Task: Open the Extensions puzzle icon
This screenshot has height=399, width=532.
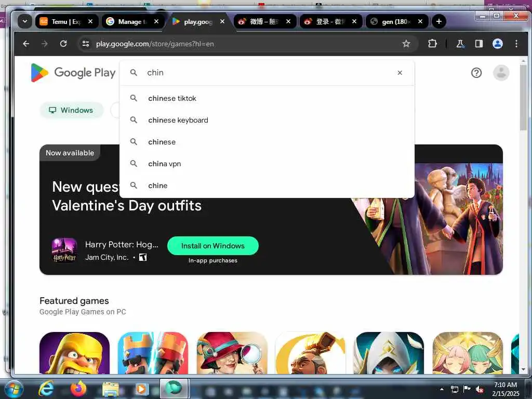Action: click(x=432, y=44)
